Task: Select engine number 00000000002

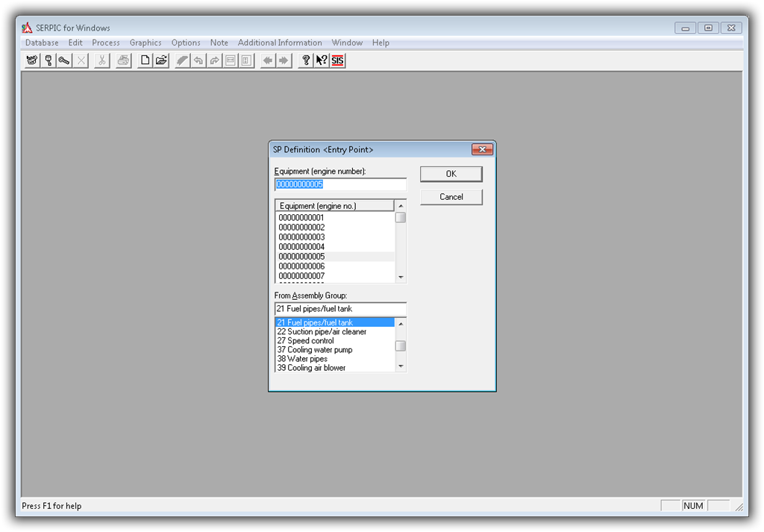Action: click(335, 228)
